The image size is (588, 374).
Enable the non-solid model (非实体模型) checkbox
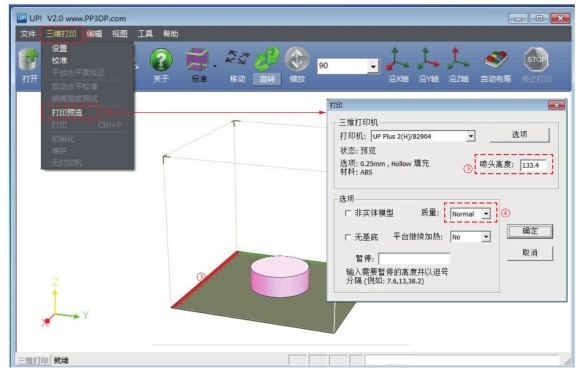tap(348, 213)
